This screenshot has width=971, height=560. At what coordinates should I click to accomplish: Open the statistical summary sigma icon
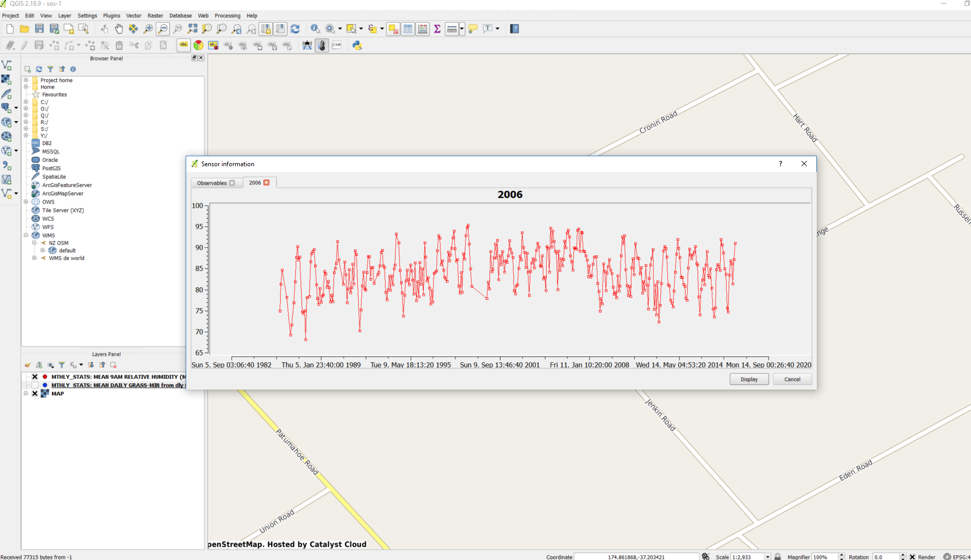pos(437,29)
